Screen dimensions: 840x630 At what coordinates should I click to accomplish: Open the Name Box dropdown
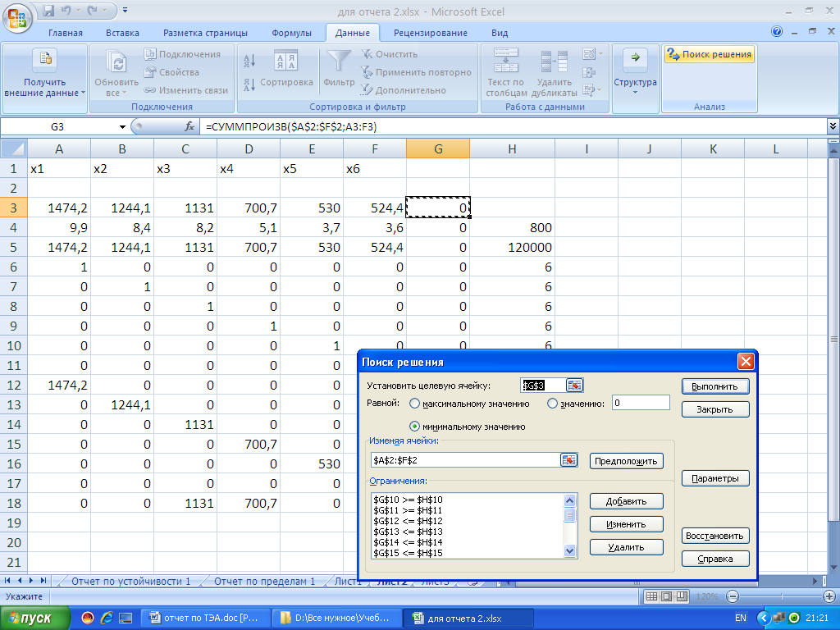coord(123,127)
